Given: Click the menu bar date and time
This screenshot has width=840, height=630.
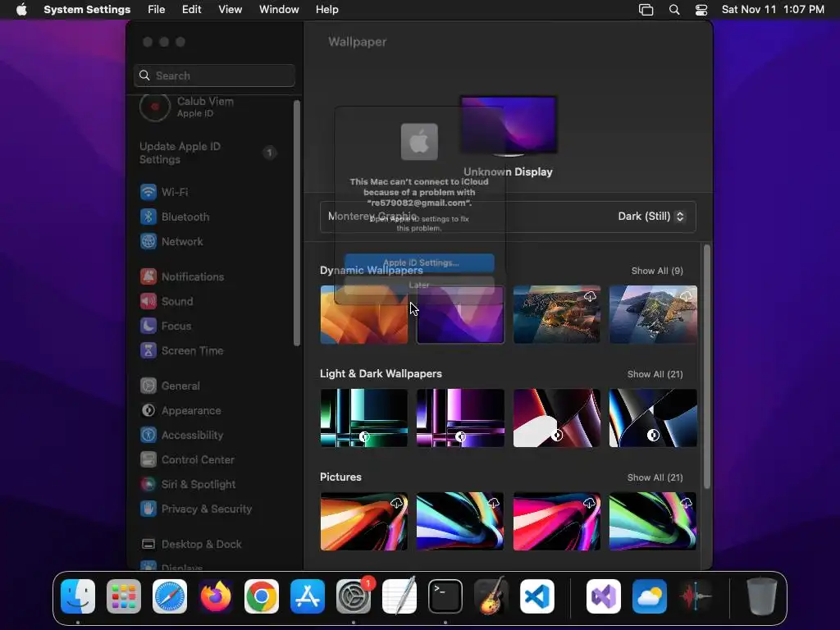Looking at the screenshot, I should coord(773,10).
